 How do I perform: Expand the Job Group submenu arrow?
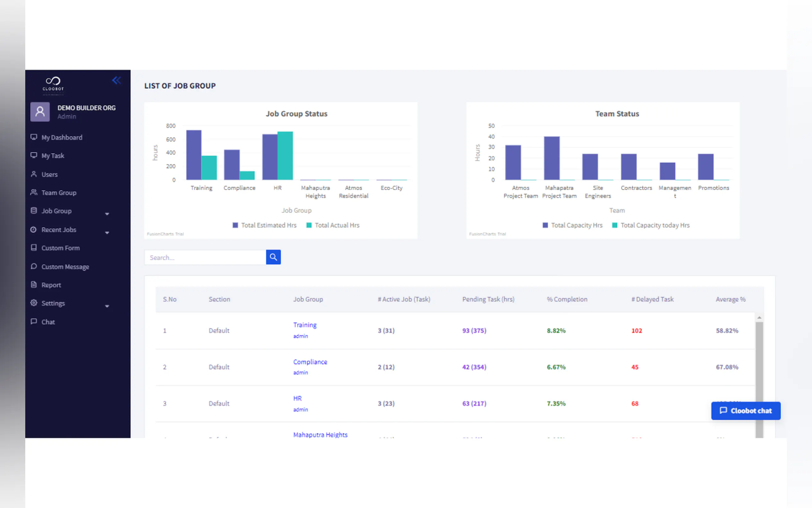[107, 214]
